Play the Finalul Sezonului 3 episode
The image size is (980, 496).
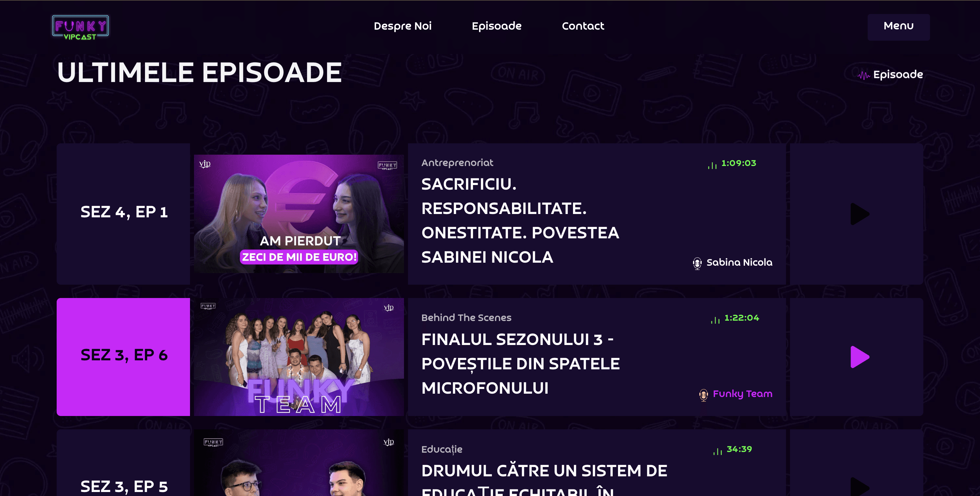[x=860, y=357]
